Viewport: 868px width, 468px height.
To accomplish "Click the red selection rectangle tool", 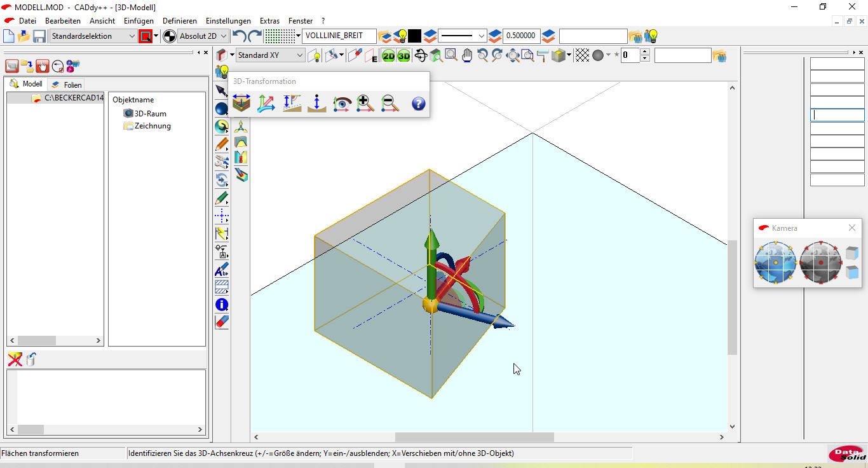I will click(146, 36).
